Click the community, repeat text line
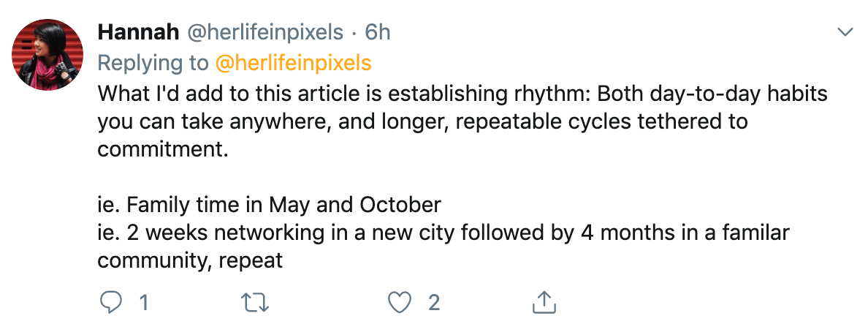 pyautogui.click(x=190, y=260)
